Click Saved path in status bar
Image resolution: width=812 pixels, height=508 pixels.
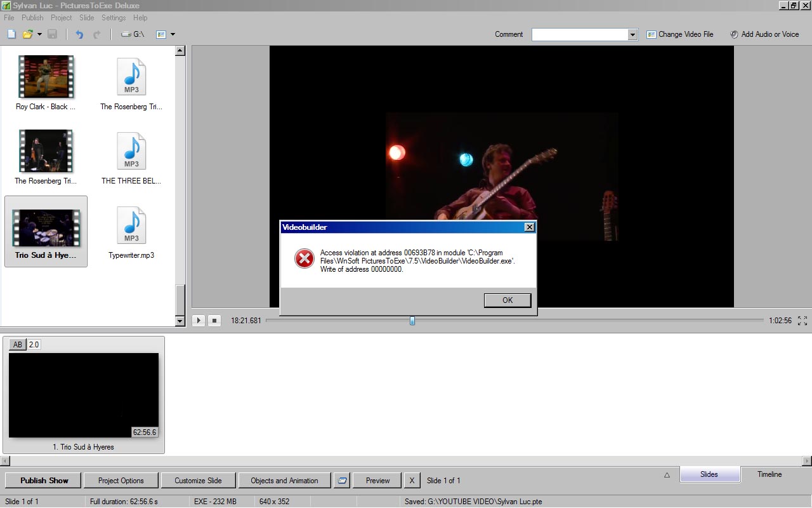click(473, 502)
